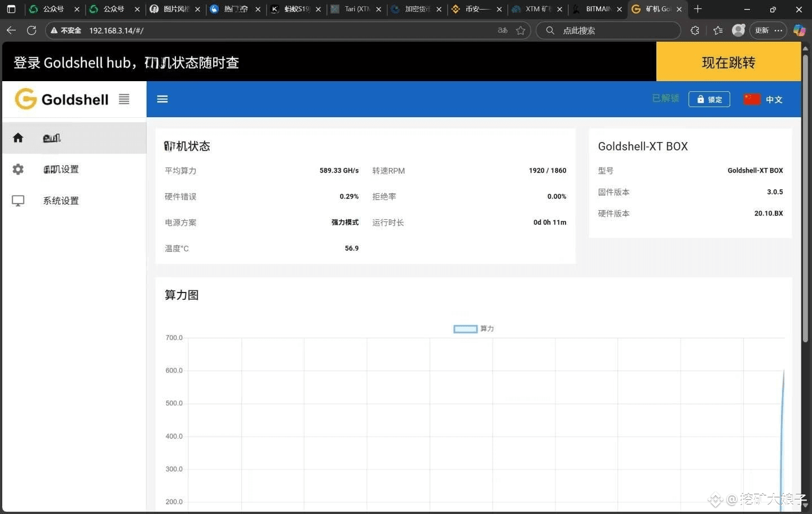Add page to favorites star icon
The height and width of the screenshot is (514, 812).
(x=520, y=30)
